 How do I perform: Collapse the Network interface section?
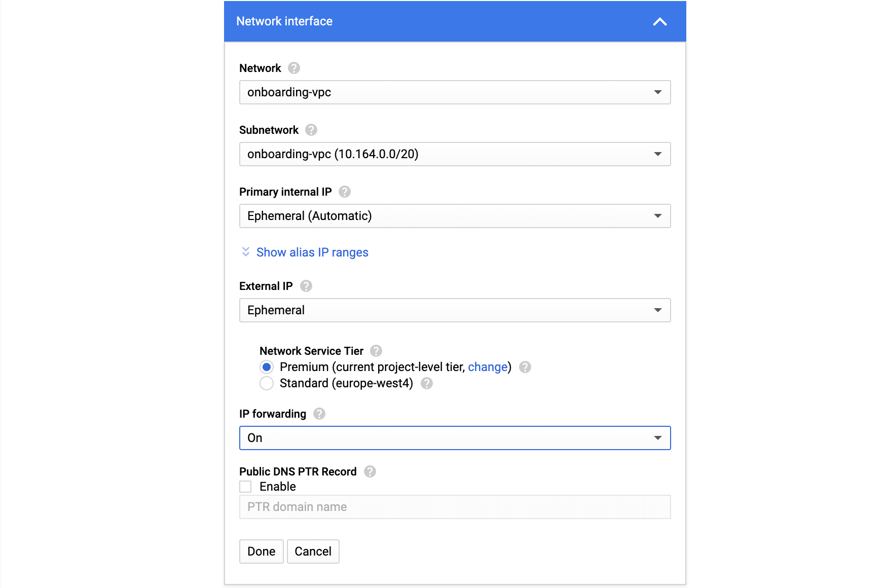coord(660,21)
